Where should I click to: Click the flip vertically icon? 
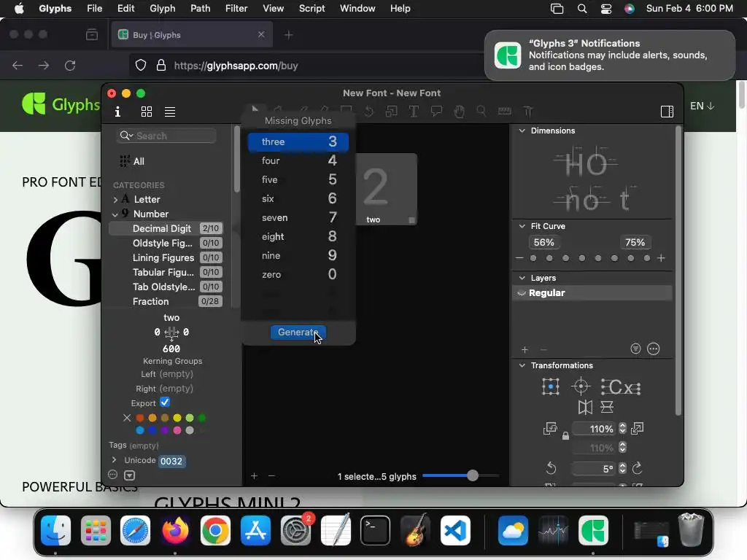click(x=606, y=407)
